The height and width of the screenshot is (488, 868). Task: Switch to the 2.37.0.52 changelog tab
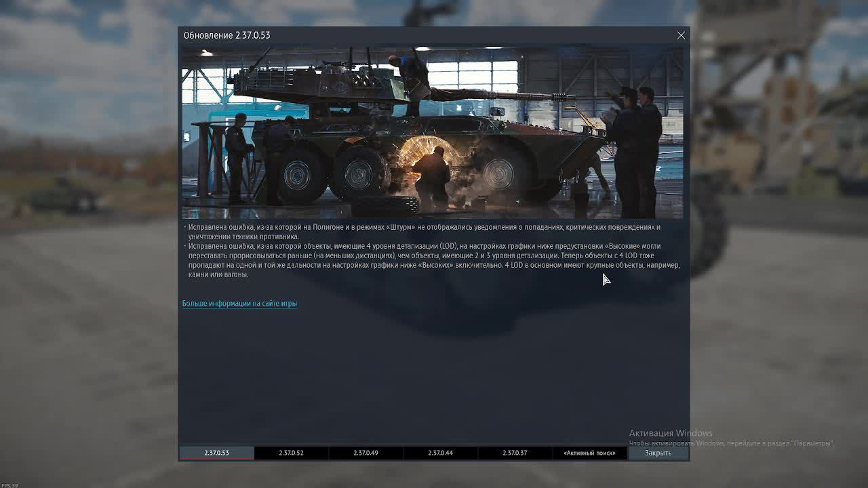point(291,453)
